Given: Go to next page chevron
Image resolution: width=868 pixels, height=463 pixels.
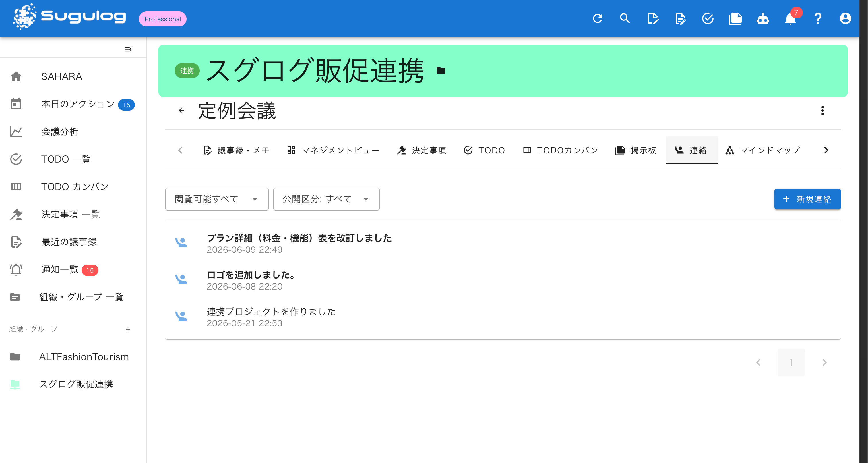Looking at the screenshot, I should point(825,362).
